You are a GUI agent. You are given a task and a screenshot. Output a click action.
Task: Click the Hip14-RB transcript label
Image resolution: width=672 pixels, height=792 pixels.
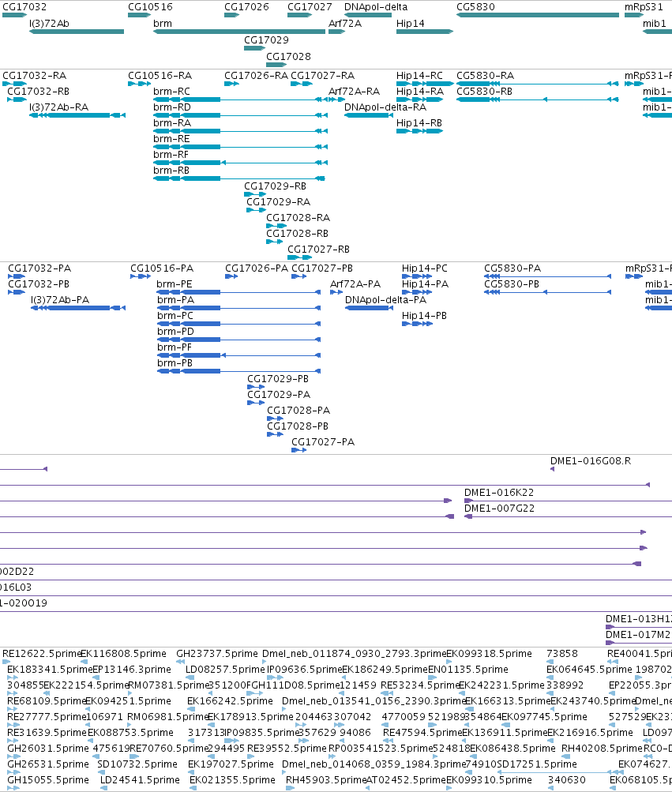[x=419, y=123]
